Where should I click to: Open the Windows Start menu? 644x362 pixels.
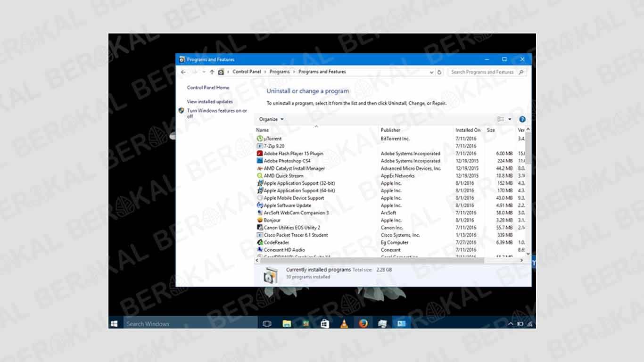click(114, 324)
